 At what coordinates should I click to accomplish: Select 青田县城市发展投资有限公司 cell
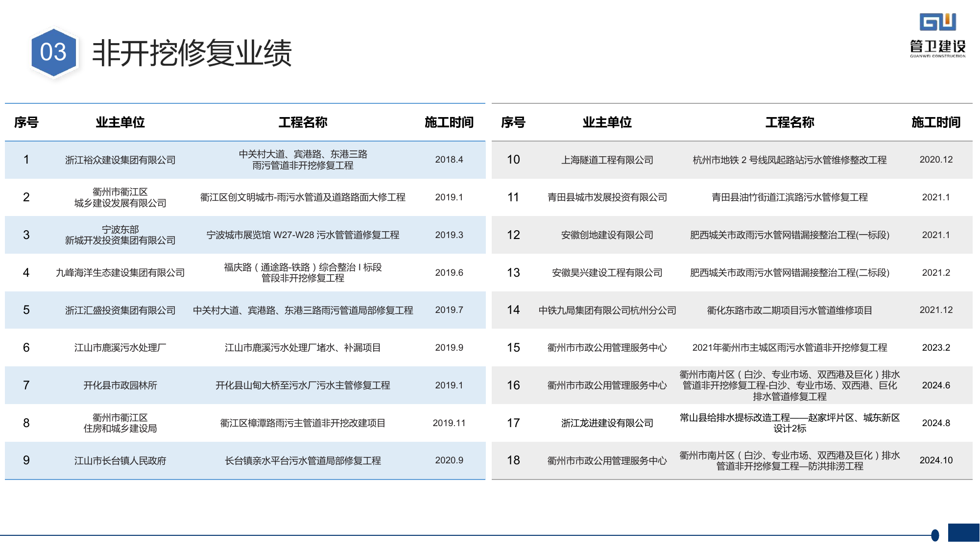(x=607, y=197)
